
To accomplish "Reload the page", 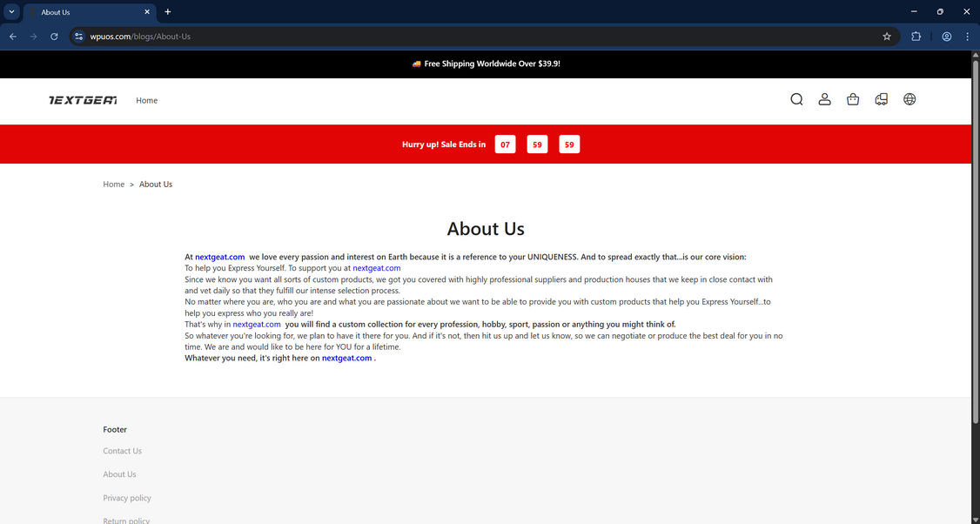I will [54, 37].
